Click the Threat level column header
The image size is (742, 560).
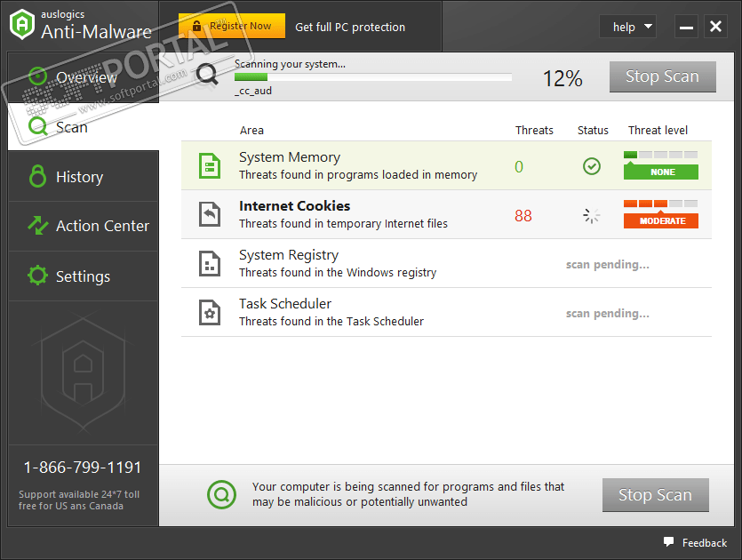pyautogui.click(x=658, y=130)
